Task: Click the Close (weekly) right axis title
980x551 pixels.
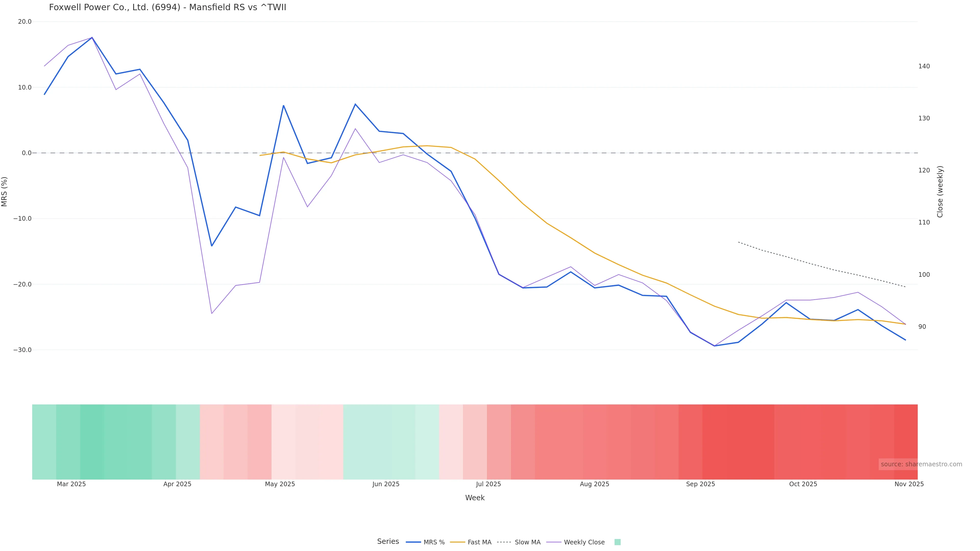Action: (940, 192)
